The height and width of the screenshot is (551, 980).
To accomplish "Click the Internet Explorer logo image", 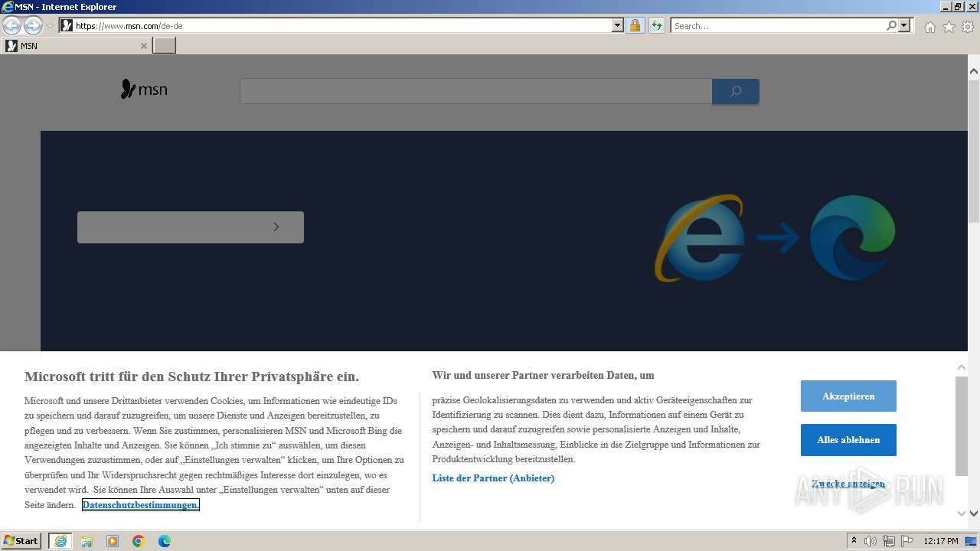I will point(700,238).
